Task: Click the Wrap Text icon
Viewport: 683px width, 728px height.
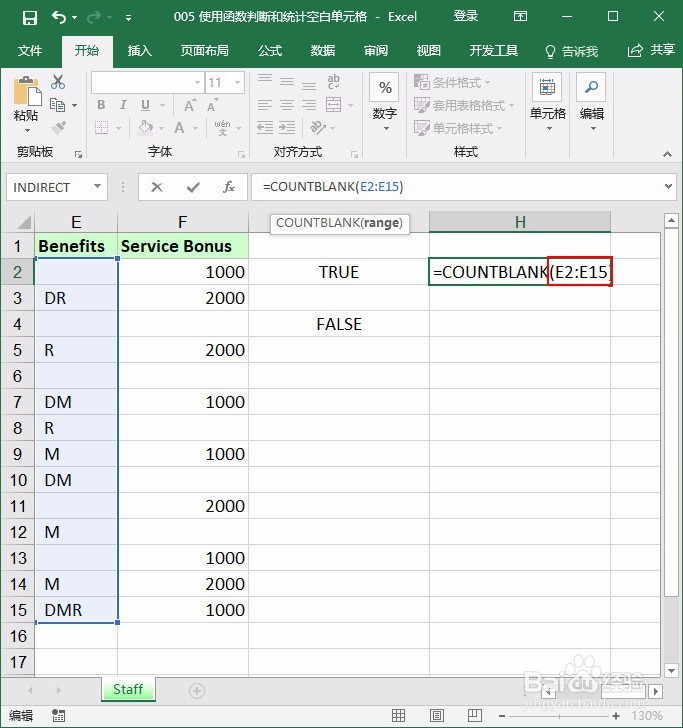Action: 333,82
